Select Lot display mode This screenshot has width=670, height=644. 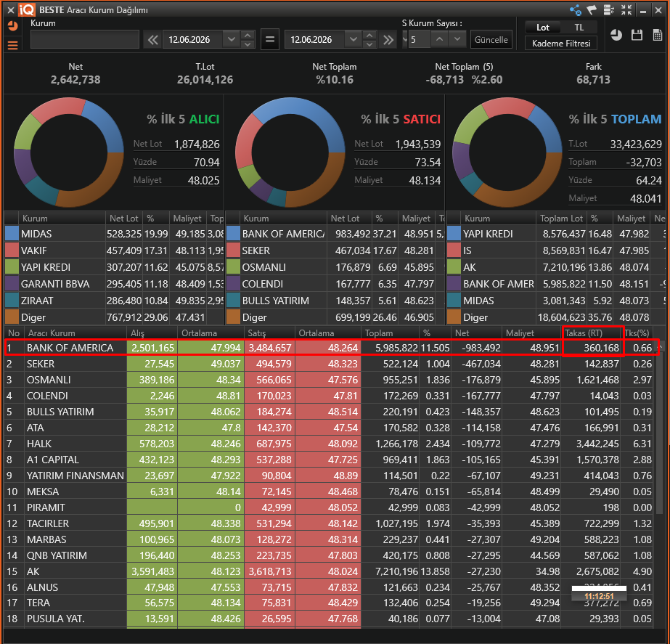(x=543, y=28)
